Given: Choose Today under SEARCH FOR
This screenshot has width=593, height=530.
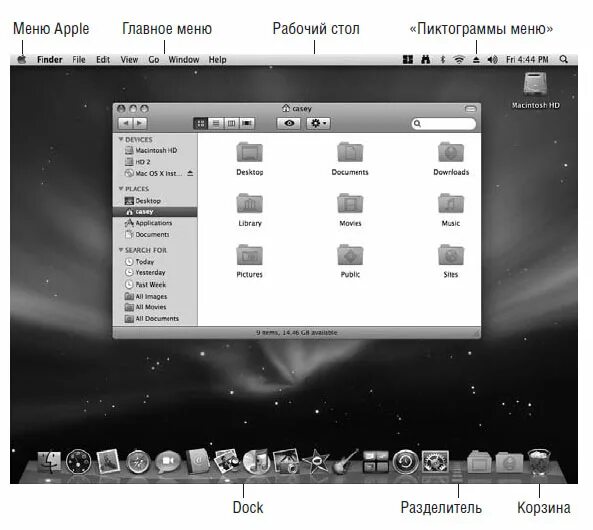Looking at the screenshot, I should [155, 261].
